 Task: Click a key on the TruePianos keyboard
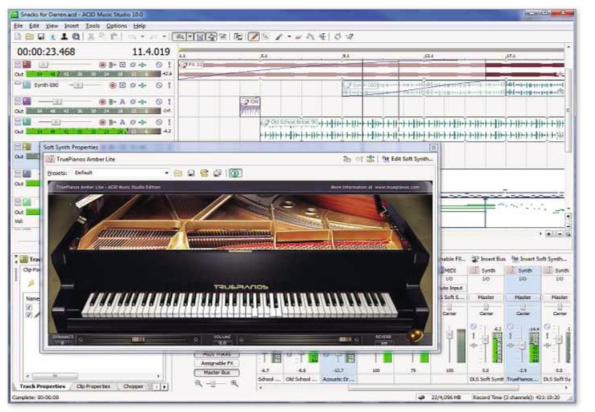click(x=240, y=305)
